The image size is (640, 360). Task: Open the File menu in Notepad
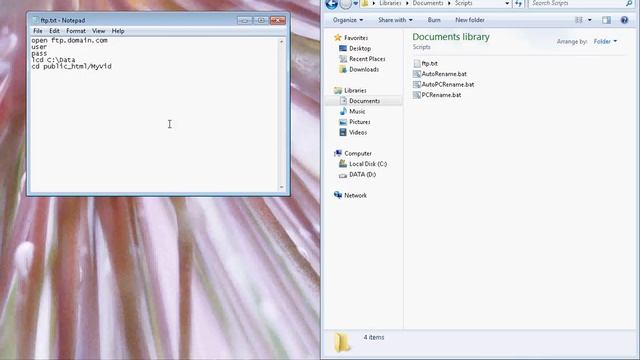[x=38, y=31]
